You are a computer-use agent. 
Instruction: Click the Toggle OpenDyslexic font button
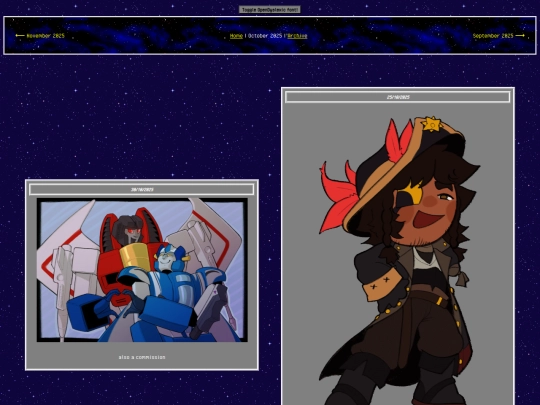[270, 10]
